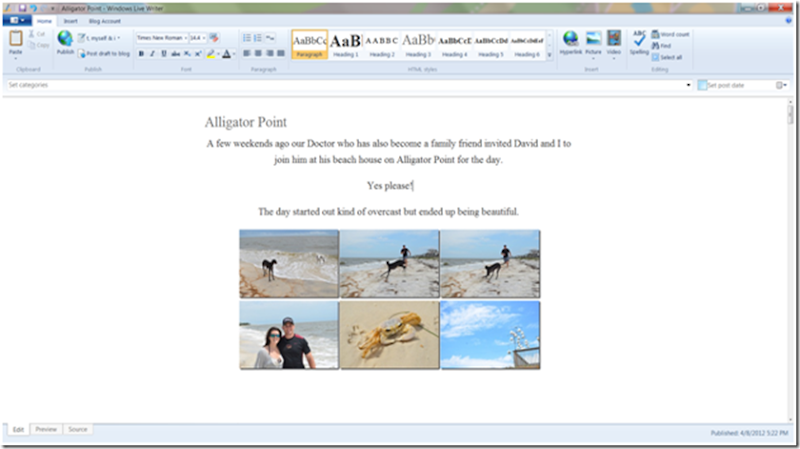Open the blue application file menu
This screenshot has height=449, width=800.
(17, 20)
